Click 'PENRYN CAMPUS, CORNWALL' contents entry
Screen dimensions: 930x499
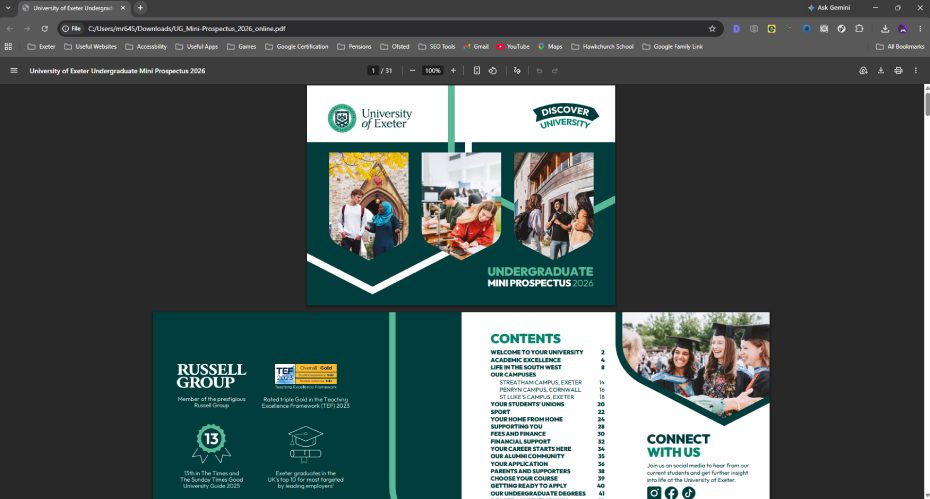coord(540,390)
